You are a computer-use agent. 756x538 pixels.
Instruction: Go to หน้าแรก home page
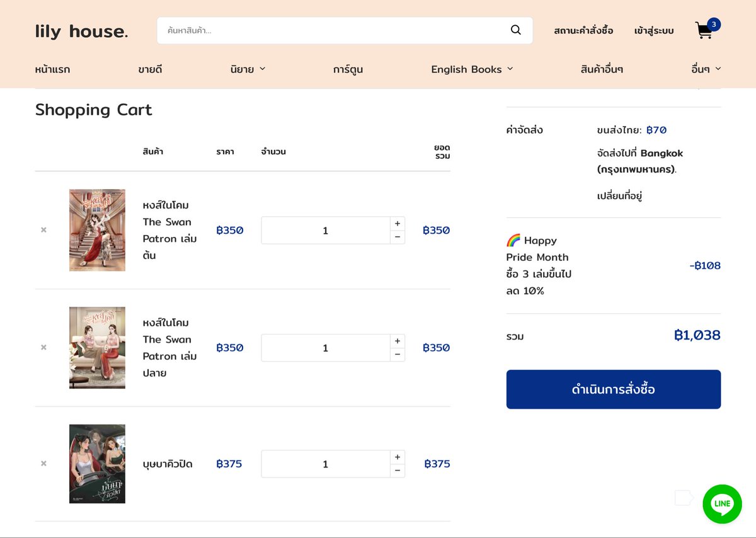tap(53, 69)
